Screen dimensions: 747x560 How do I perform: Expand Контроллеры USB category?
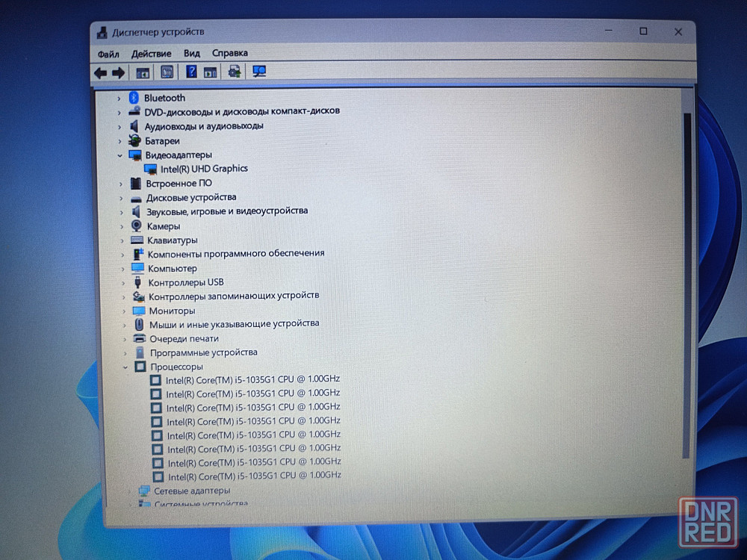tap(123, 283)
